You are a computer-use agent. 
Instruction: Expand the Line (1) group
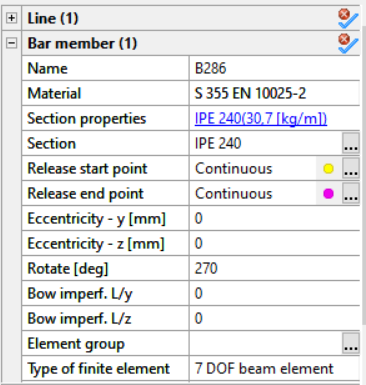point(11,18)
